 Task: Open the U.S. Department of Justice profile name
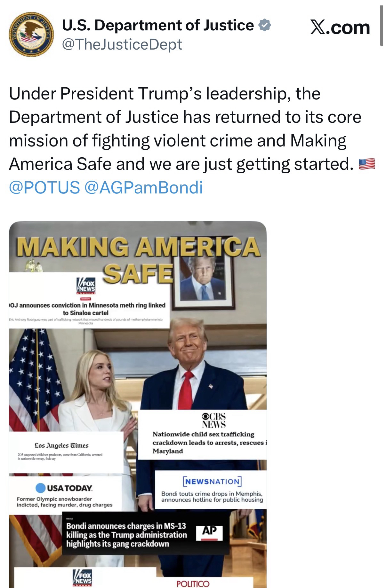(157, 25)
